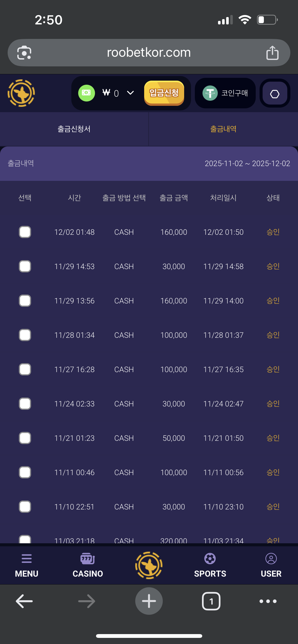Select checkbox for 11/29 14:53 withdrawal row

tap(25, 266)
